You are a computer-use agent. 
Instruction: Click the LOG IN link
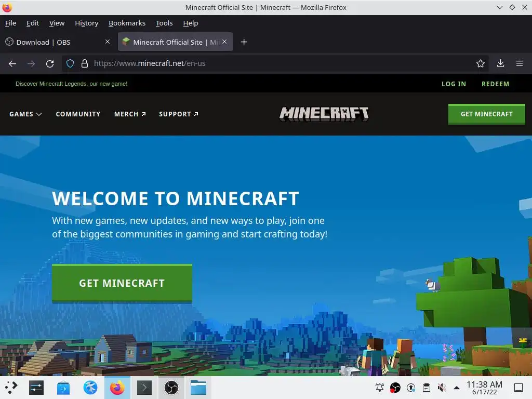click(x=454, y=84)
